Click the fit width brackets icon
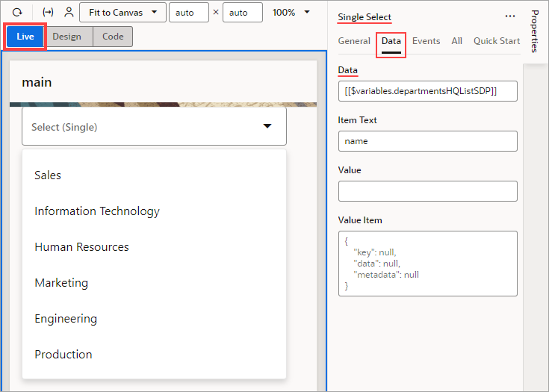Screen dimensions: 549x392 pos(48,13)
